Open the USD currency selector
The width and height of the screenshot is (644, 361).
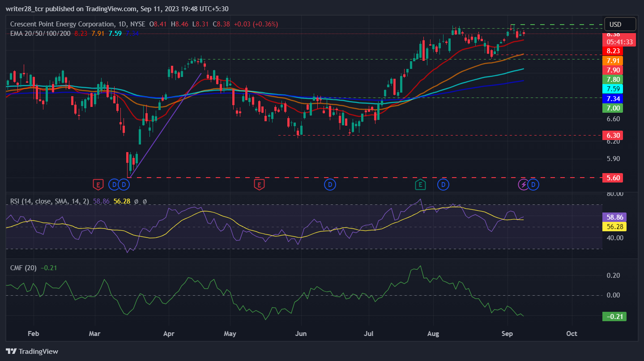pyautogui.click(x=620, y=24)
